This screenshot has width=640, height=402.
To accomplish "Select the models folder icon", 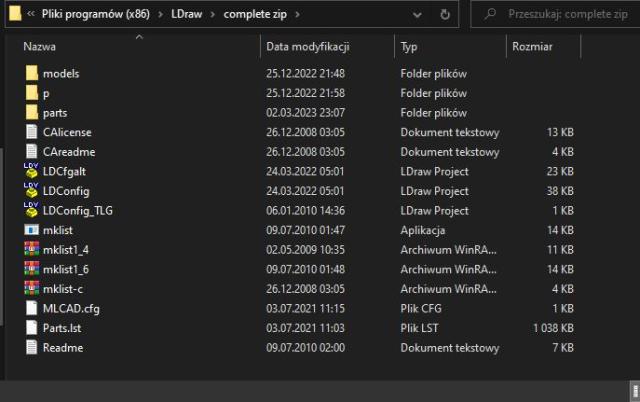I will tap(31, 74).
